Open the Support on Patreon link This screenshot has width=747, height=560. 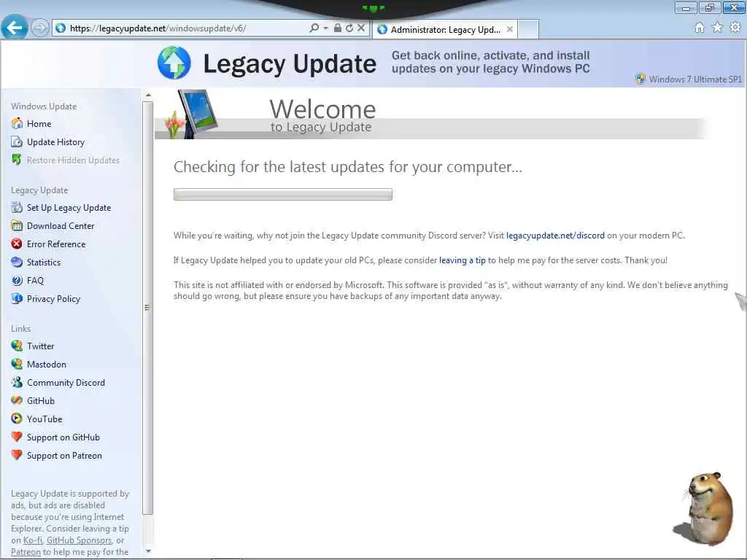click(x=64, y=456)
